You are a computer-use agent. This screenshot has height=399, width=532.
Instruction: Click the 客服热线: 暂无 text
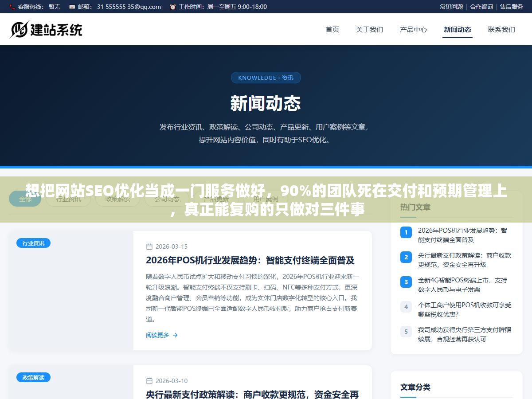click(x=39, y=7)
